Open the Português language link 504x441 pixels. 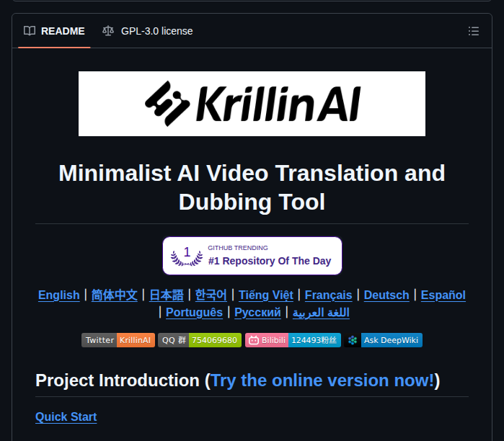click(x=194, y=313)
